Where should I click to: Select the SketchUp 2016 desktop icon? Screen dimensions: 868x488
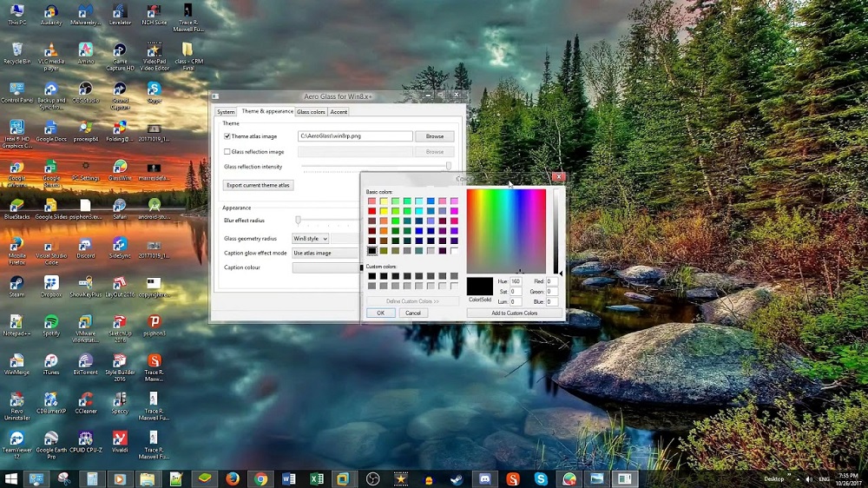click(120, 328)
